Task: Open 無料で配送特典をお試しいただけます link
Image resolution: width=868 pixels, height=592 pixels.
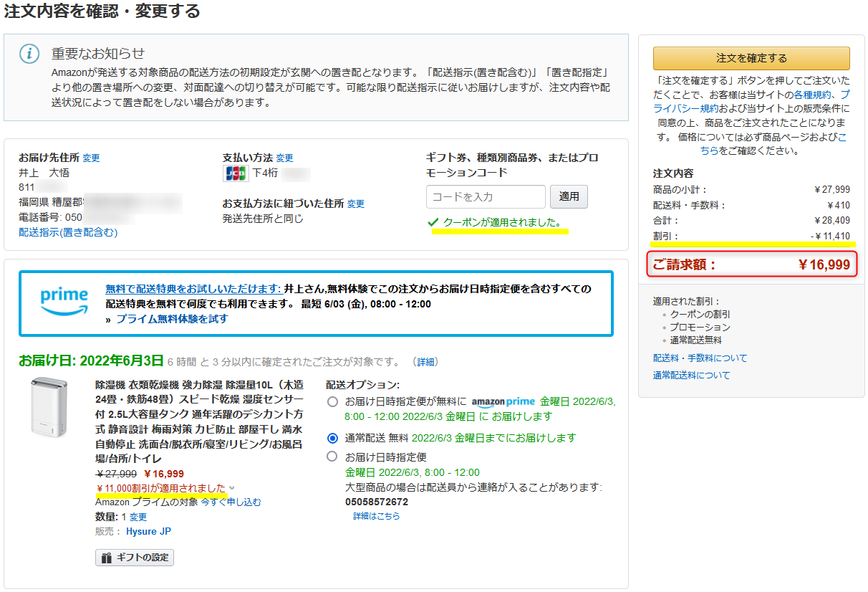Action: (193, 289)
